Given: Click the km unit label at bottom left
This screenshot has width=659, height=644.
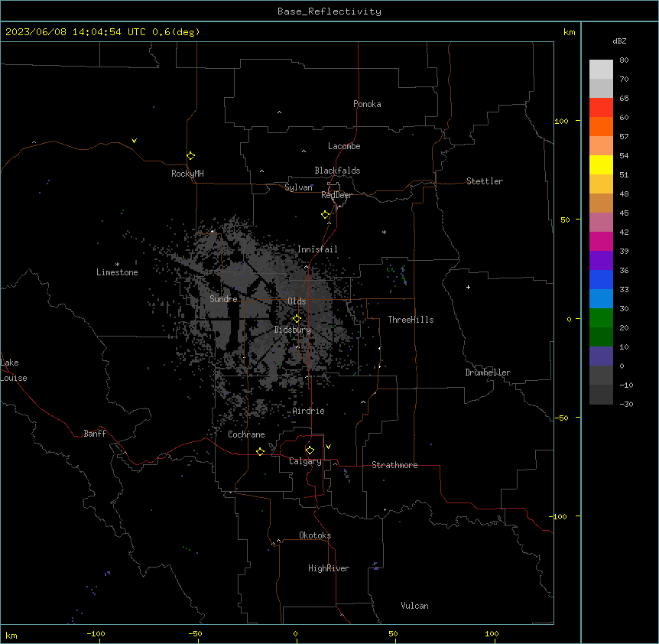Looking at the screenshot, I should [11, 635].
